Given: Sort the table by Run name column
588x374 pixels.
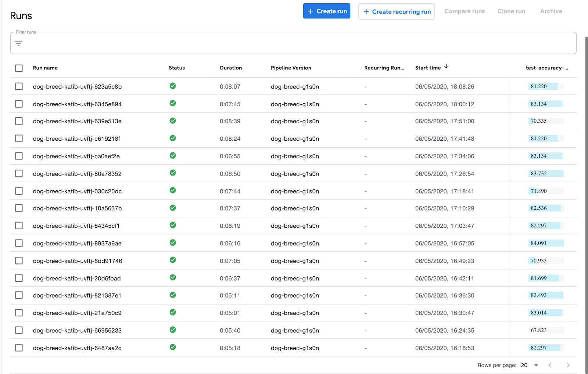Looking at the screenshot, I should click(45, 68).
